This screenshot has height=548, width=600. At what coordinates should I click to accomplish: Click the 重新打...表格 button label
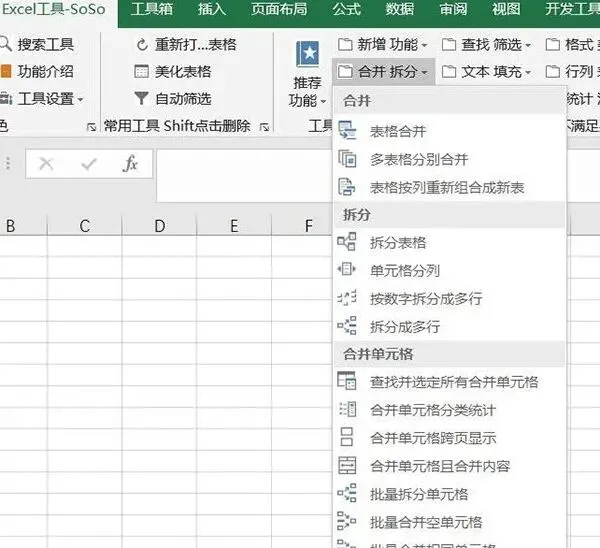click(196, 45)
